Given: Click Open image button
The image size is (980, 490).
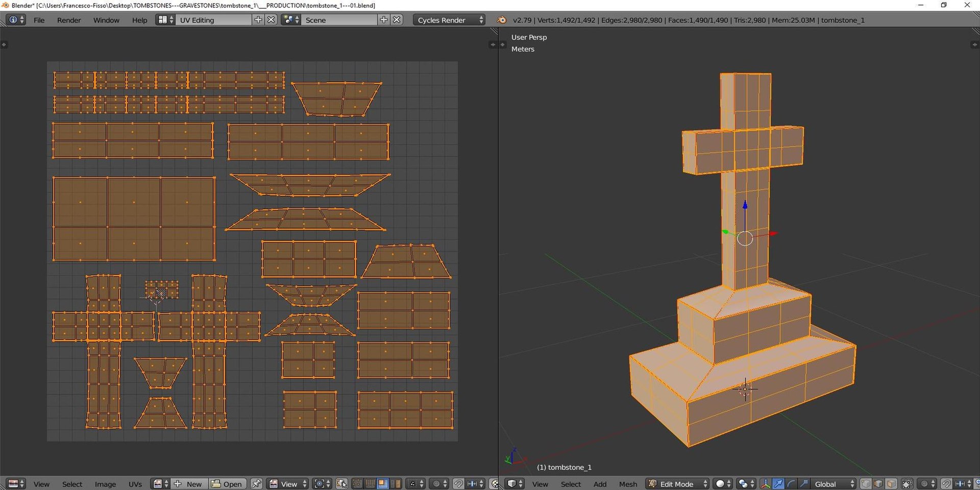Looking at the screenshot, I should (228, 484).
